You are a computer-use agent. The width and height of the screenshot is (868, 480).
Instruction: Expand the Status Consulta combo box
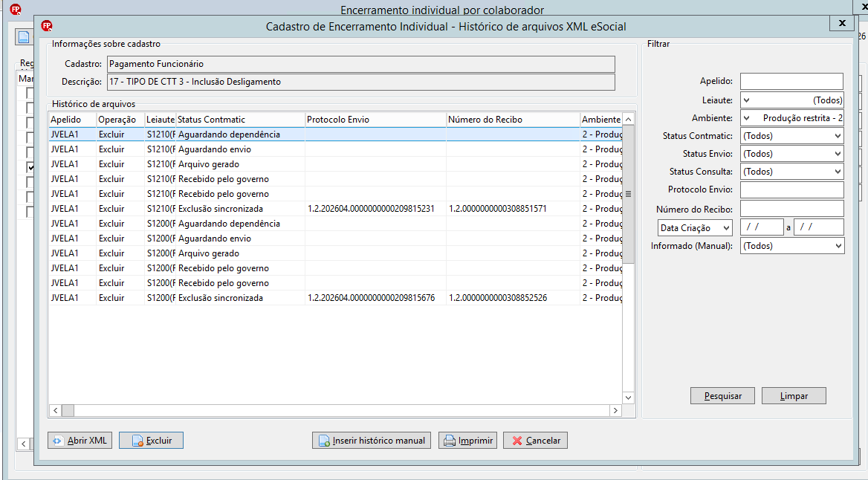pyautogui.click(x=838, y=172)
